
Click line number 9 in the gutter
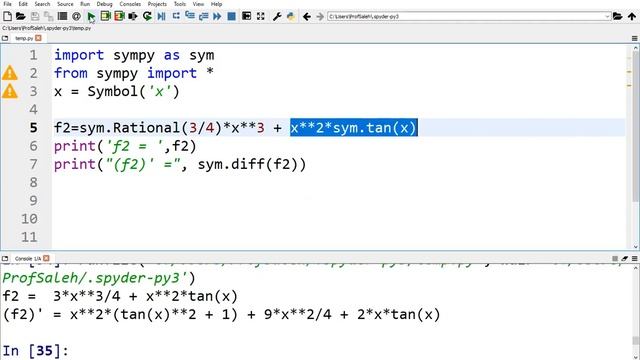pyautogui.click(x=33, y=200)
